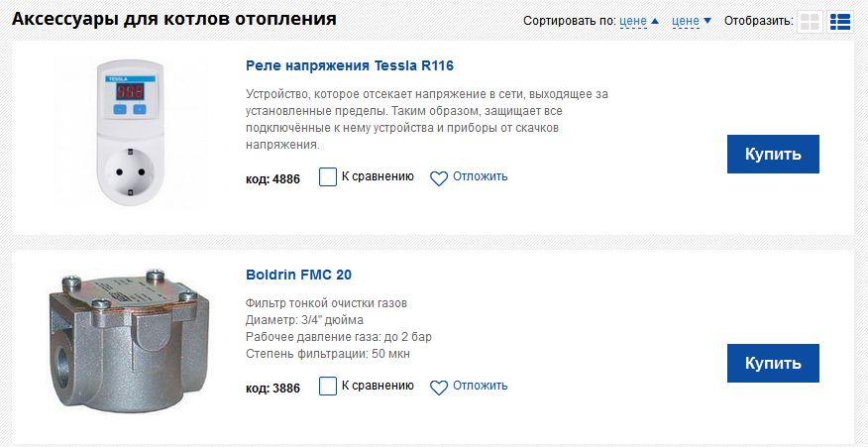Switch to grid view display
Image resolution: width=868 pixels, height=447 pixels.
tap(810, 22)
